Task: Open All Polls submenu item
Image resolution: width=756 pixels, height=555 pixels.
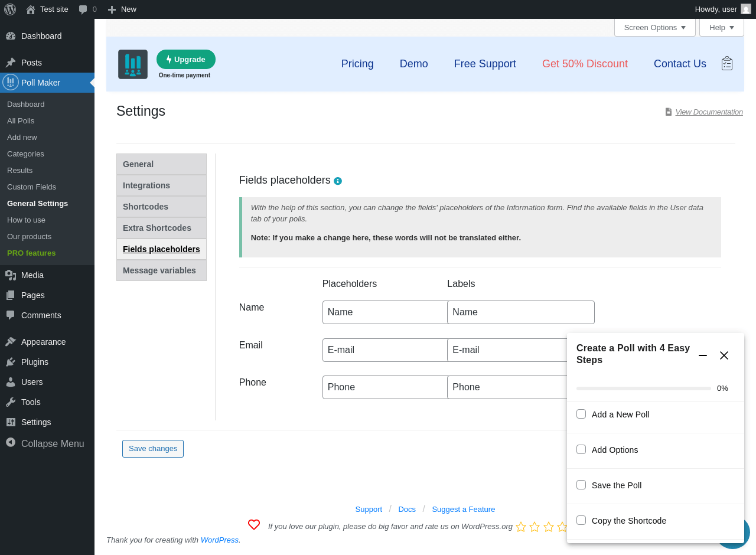Action: [x=21, y=120]
